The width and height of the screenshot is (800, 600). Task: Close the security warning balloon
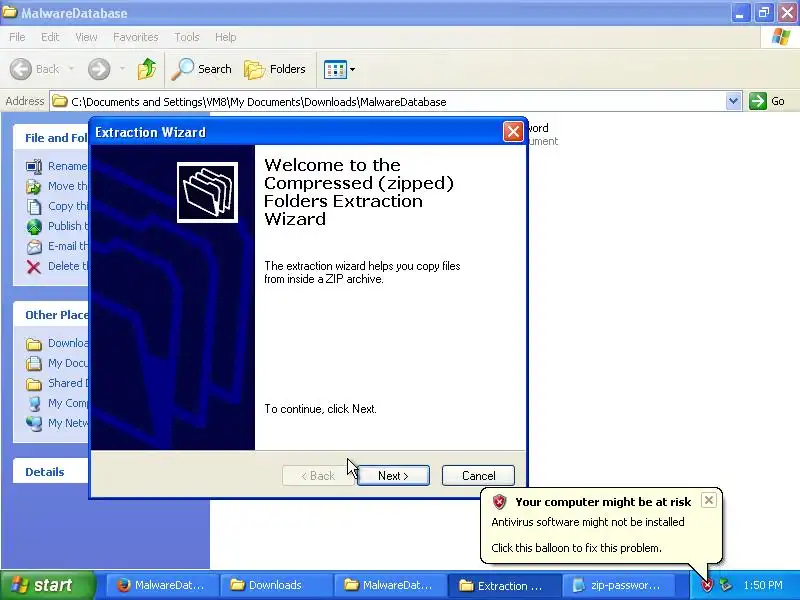tap(709, 500)
